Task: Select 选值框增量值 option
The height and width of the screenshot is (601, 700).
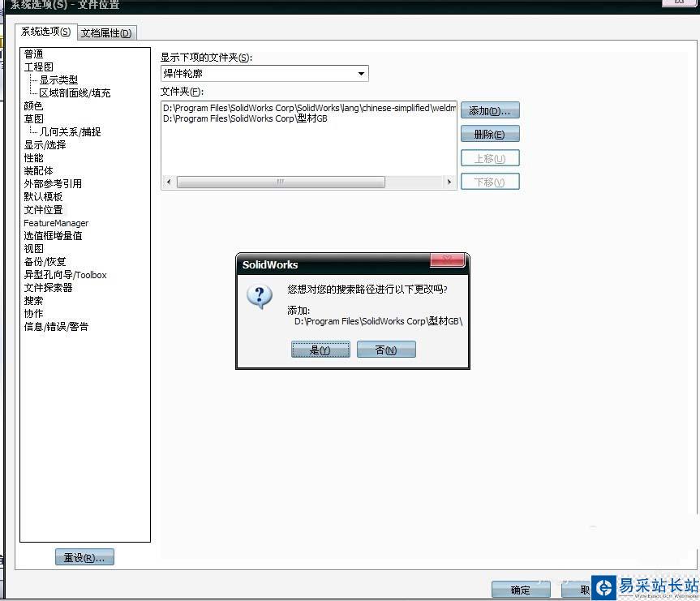Action: [x=53, y=236]
